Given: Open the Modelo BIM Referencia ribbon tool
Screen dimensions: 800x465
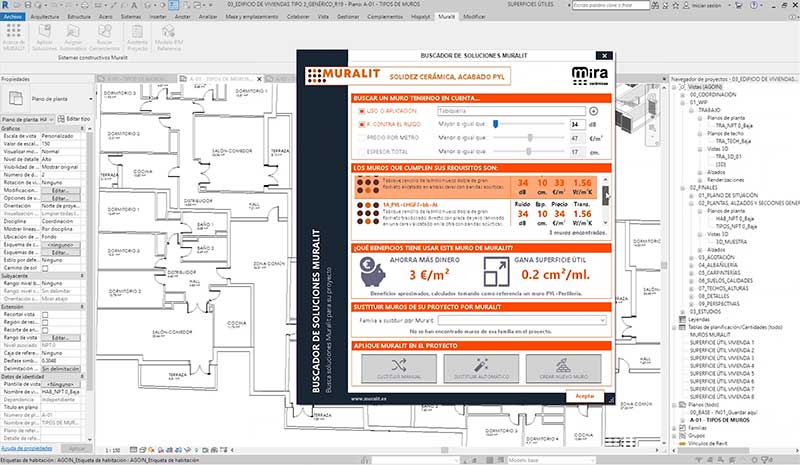Looking at the screenshot, I should [168, 37].
